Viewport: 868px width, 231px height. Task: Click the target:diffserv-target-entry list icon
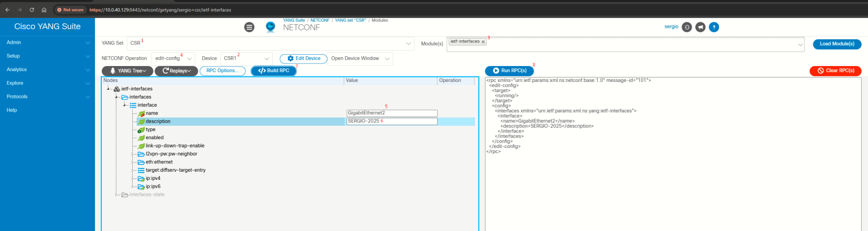pyautogui.click(x=141, y=170)
